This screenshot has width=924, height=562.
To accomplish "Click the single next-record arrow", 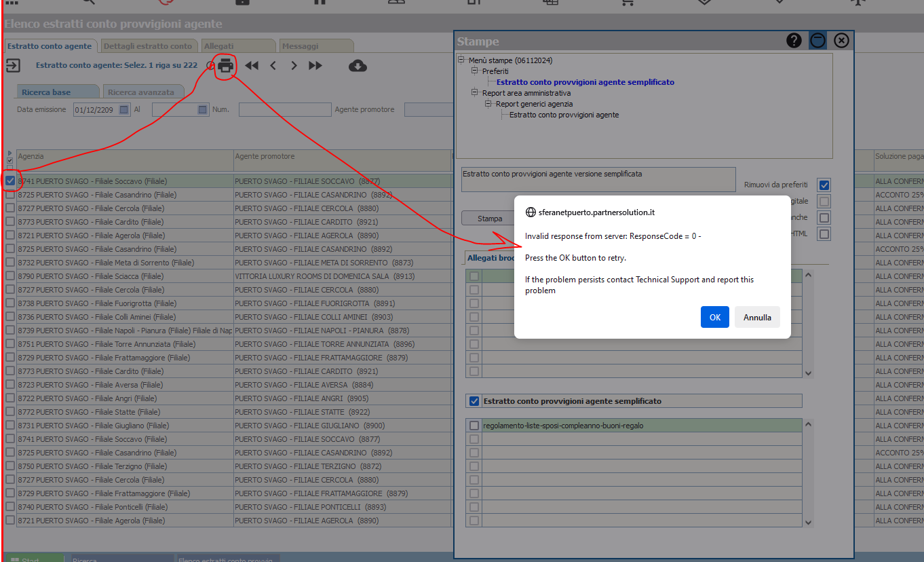I will [294, 66].
